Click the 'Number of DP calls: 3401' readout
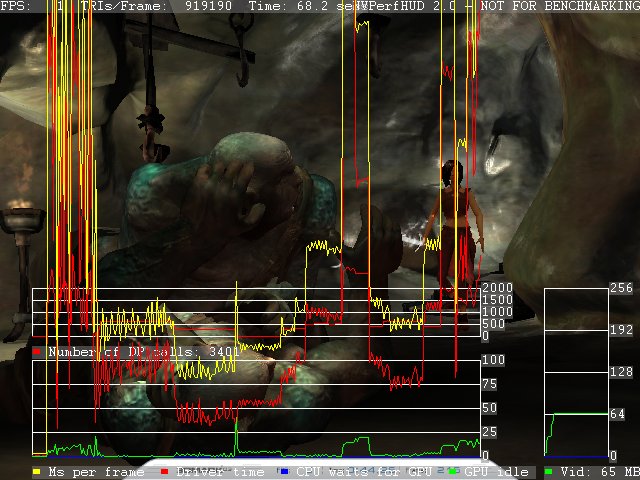 (144, 352)
